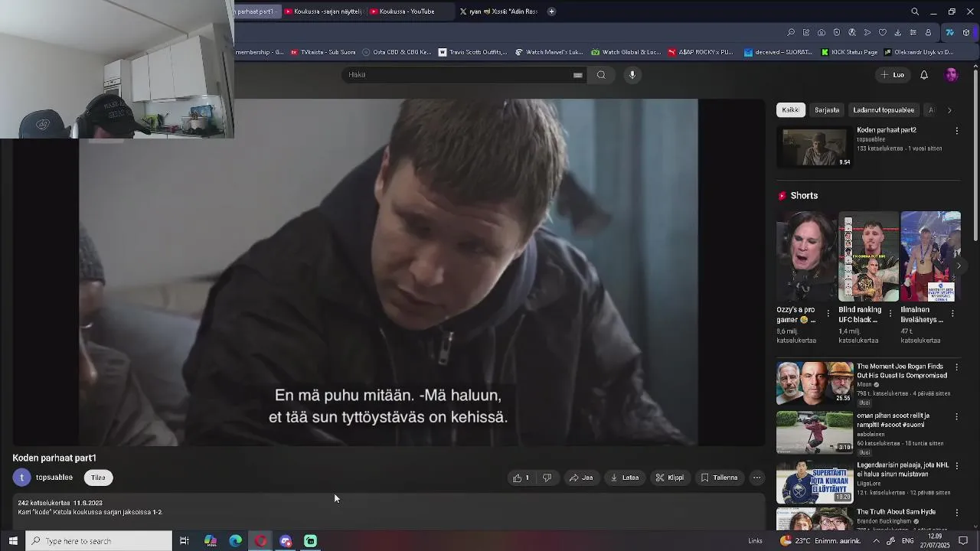The image size is (980, 551).
Task: Open YouTube notifications bell
Action: pos(924,75)
